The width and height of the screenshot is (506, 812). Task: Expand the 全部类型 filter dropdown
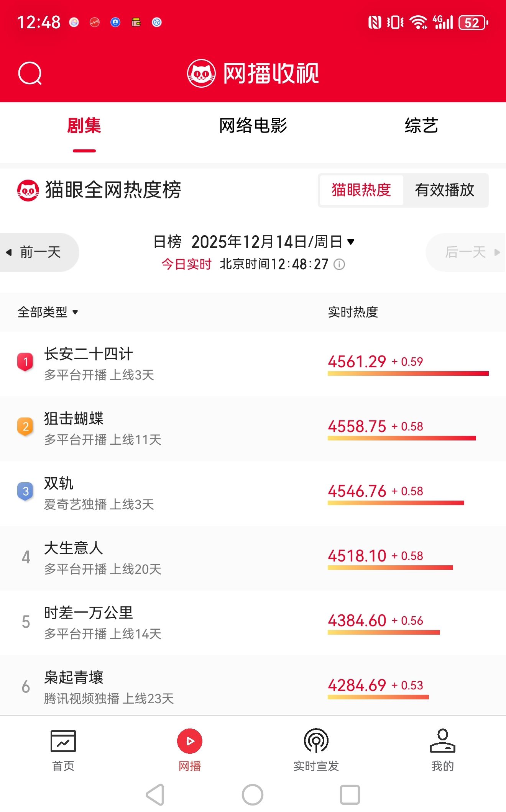(48, 312)
